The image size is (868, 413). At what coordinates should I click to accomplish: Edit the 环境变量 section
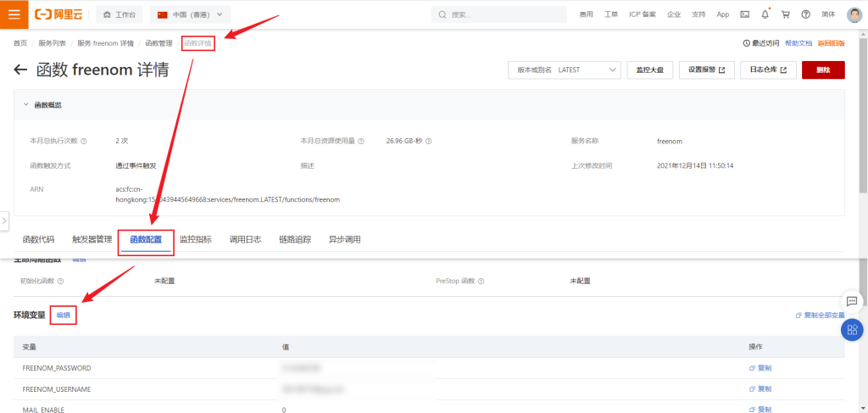pos(63,315)
